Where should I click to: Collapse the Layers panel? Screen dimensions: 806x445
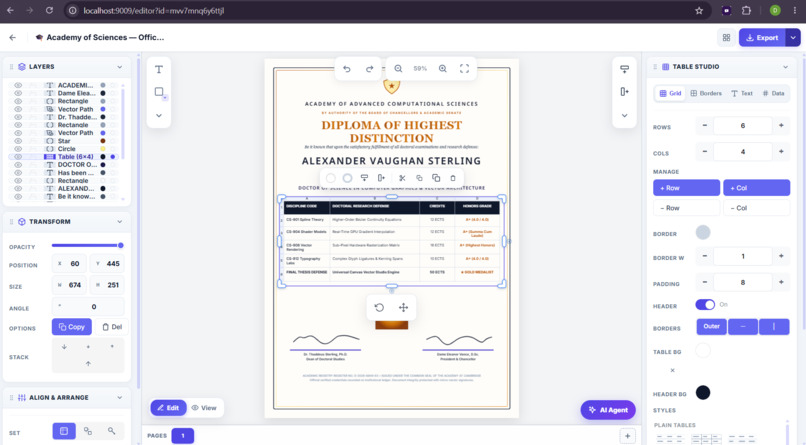pyautogui.click(x=120, y=67)
